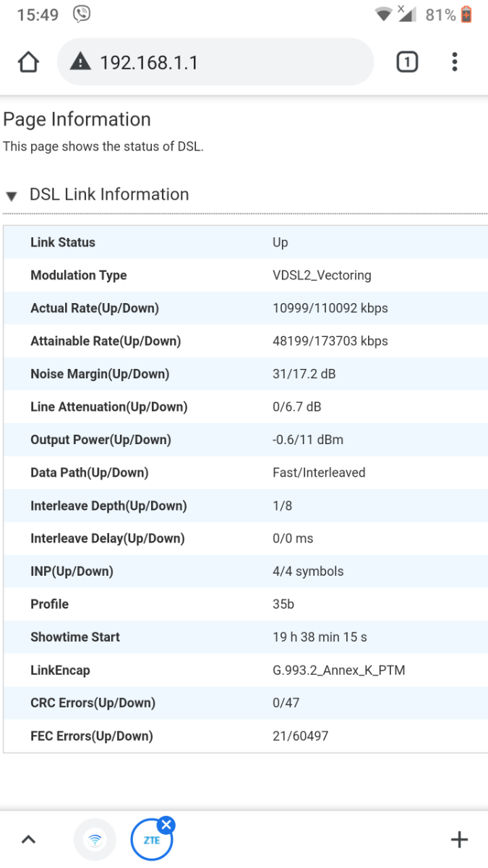The width and height of the screenshot is (488, 868).
Task: Close the ZTE tab with blue X
Action: [166, 825]
